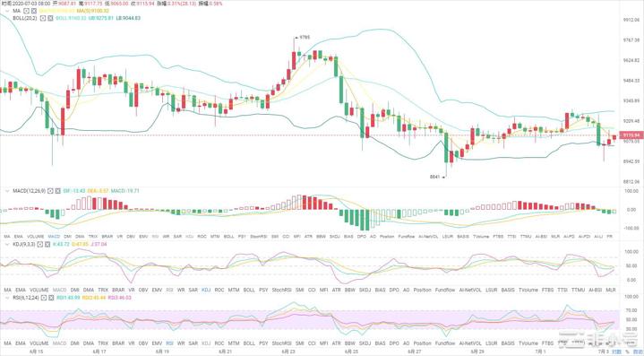Click the current price label 9115.94
Viewport: 644px width, 356px height.
631,135
